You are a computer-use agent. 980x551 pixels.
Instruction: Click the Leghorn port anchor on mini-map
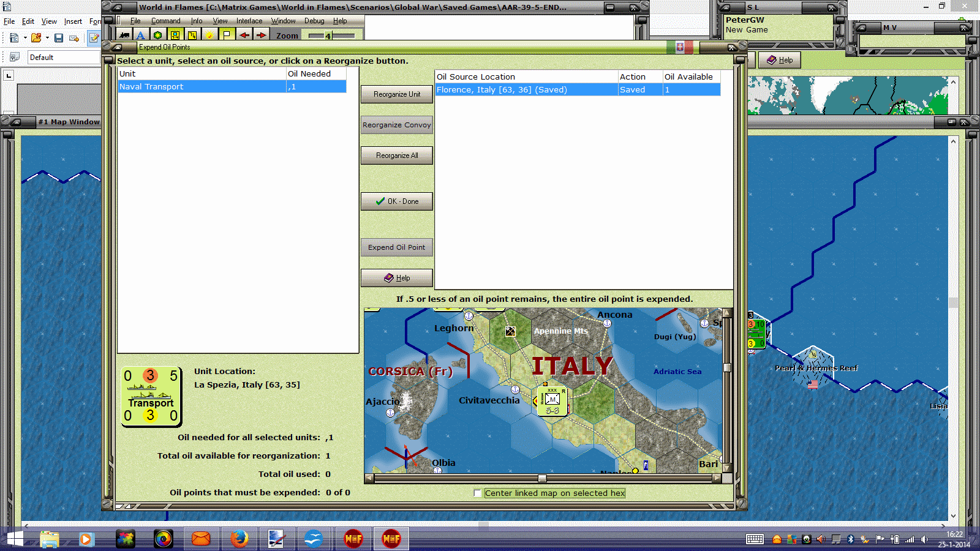click(x=469, y=316)
